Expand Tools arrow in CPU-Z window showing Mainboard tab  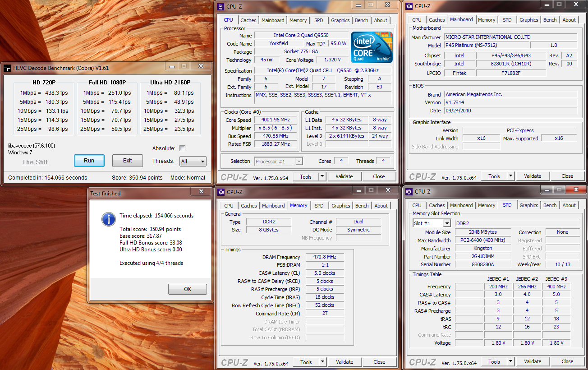pyautogui.click(x=510, y=176)
